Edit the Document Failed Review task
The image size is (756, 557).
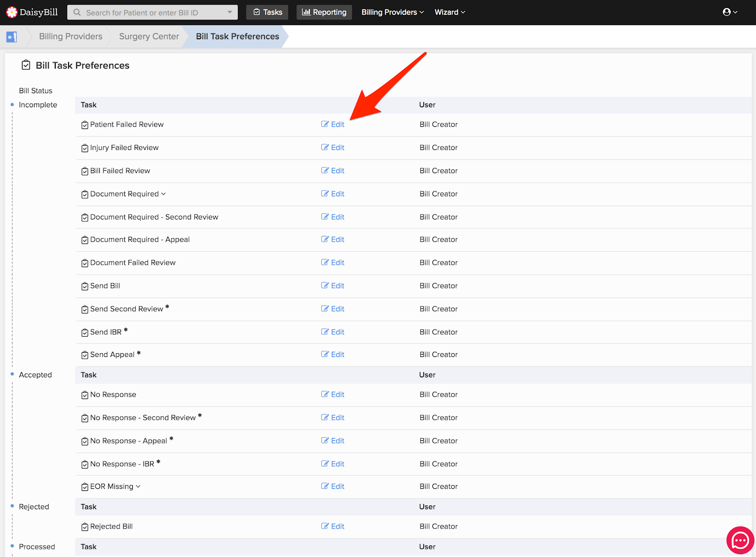[x=333, y=262]
